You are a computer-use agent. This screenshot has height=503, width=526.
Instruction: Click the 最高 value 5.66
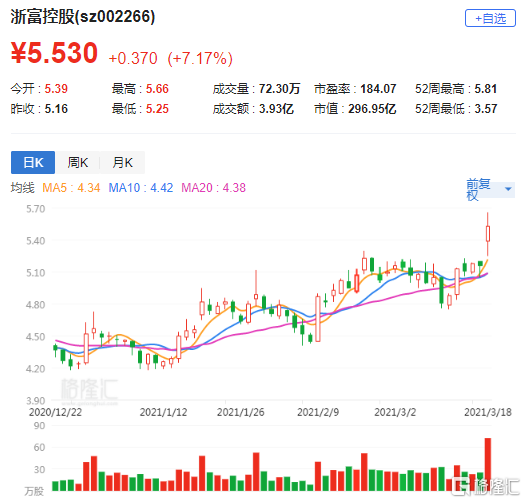(157, 89)
